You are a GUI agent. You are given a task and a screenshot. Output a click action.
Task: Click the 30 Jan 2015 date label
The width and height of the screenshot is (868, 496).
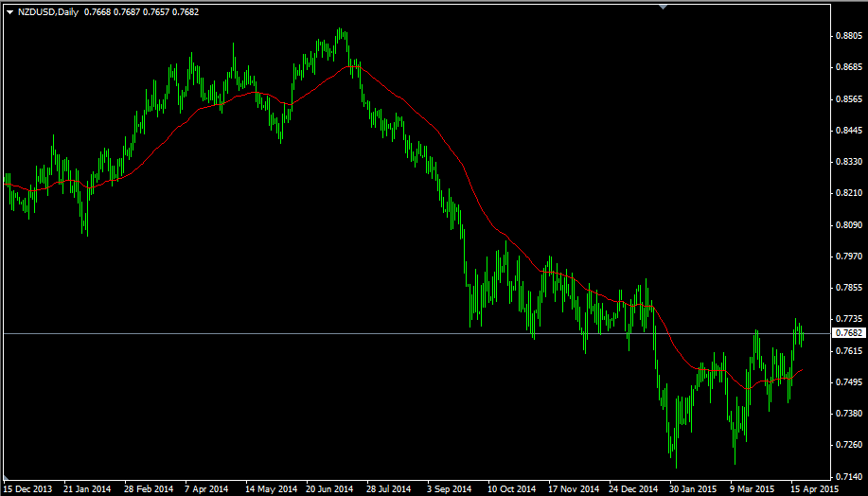pyautogui.click(x=693, y=489)
